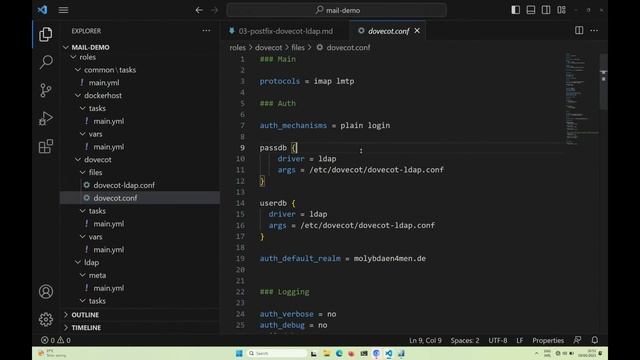This screenshot has height=360, width=640.
Task: Click auth_default_realm on line 19
Action: point(300,259)
